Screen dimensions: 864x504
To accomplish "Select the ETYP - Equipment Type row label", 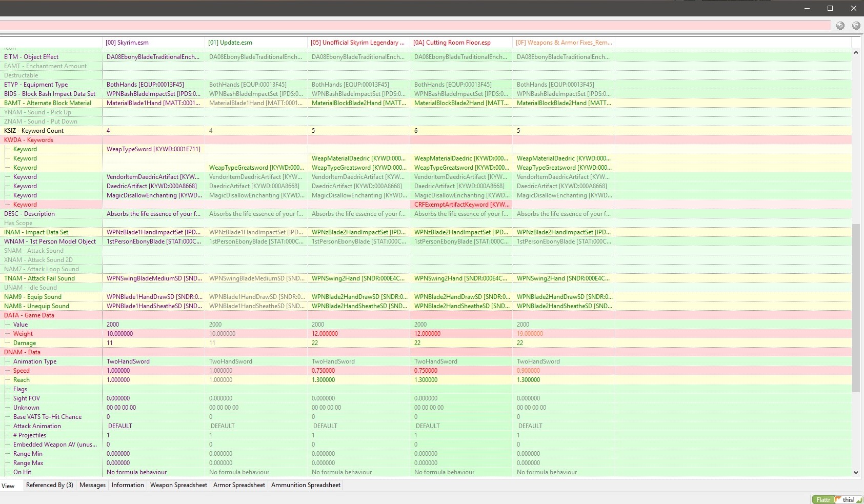I will pos(36,85).
